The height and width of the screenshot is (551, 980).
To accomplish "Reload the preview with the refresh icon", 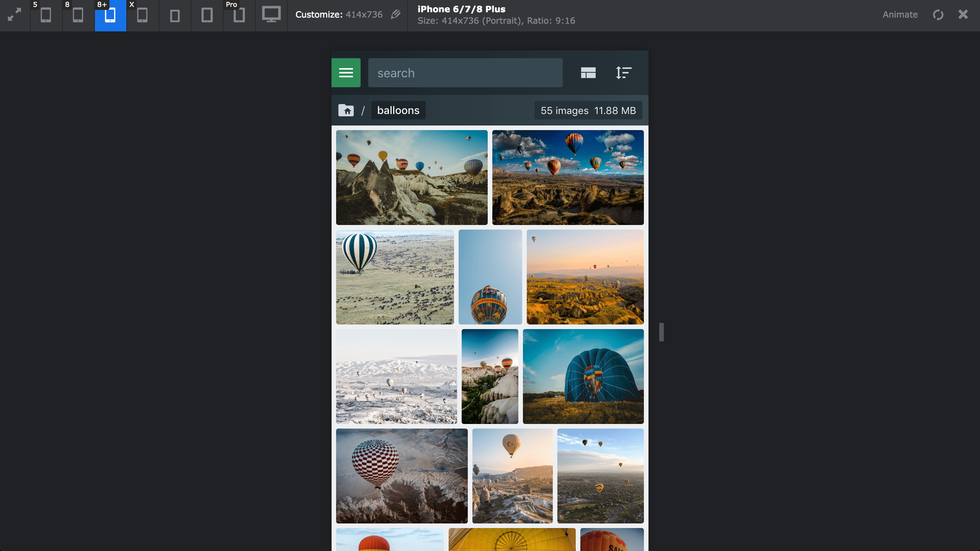I will pos(938,15).
